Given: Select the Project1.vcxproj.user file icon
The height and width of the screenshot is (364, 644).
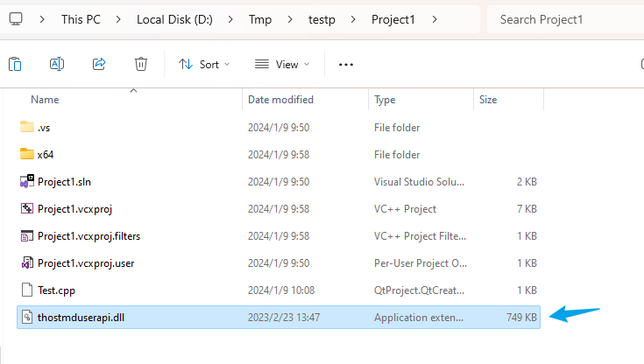Looking at the screenshot, I should 27,262.
